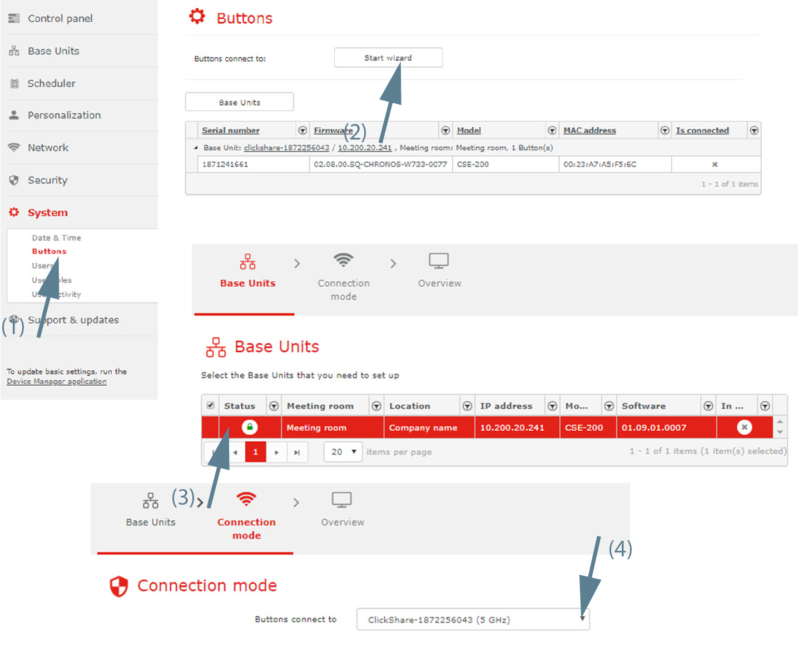Viewport: 798px width, 672px height.
Task: Click the table scroll down arrow
Action: (780, 432)
